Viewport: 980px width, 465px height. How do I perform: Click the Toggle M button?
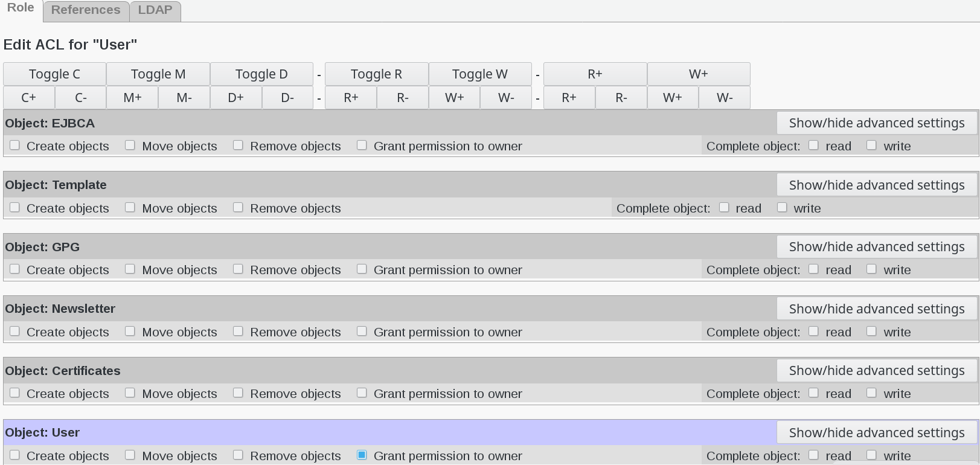pos(158,74)
